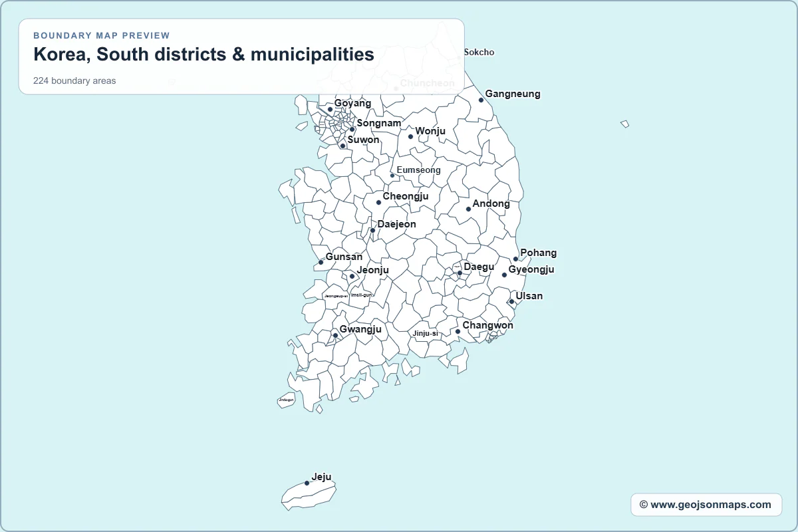798x532 pixels.
Task: Select the Pohang marker dot
Action: (515, 259)
